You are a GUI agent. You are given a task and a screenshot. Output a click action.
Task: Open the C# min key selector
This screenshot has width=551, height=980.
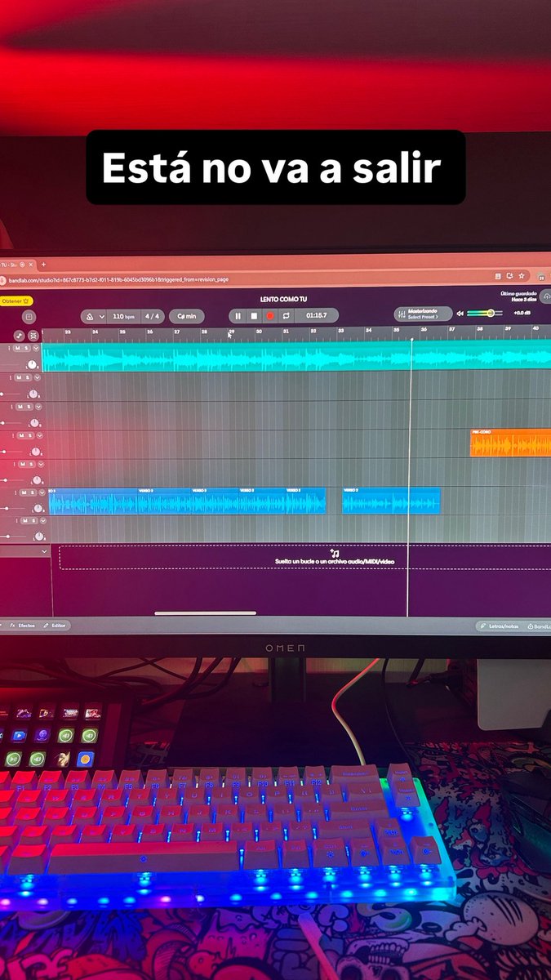point(187,316)
